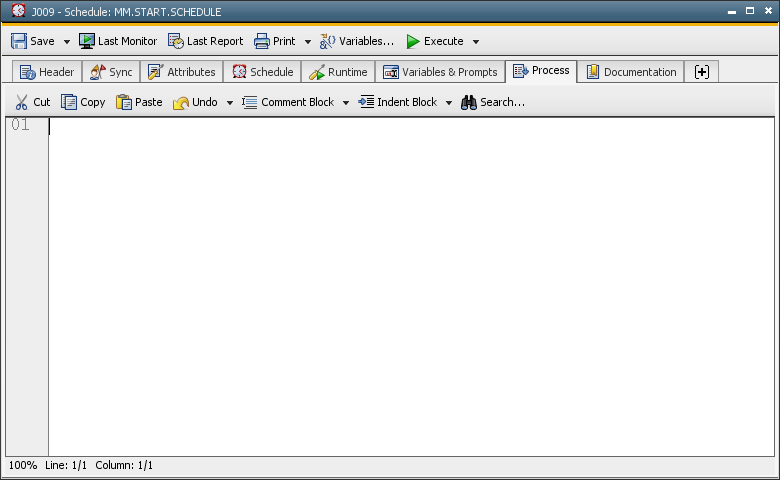Click the Last Report button label
Screen dimensions: 780x480
pyautogui.click(x=215, y=41)
